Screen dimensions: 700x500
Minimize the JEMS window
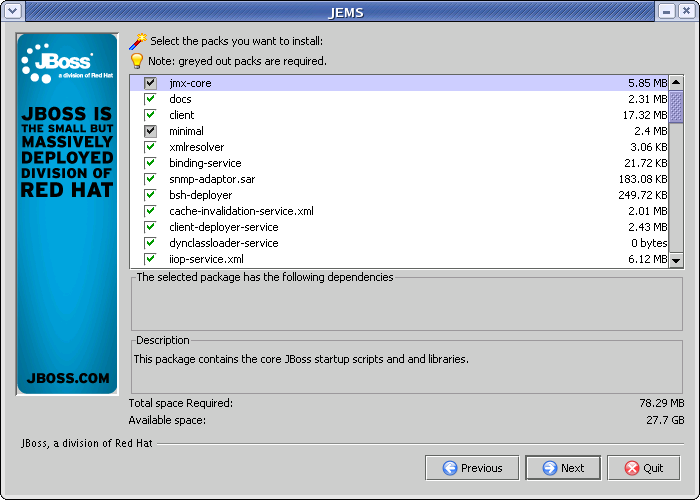tap(667, 11)
